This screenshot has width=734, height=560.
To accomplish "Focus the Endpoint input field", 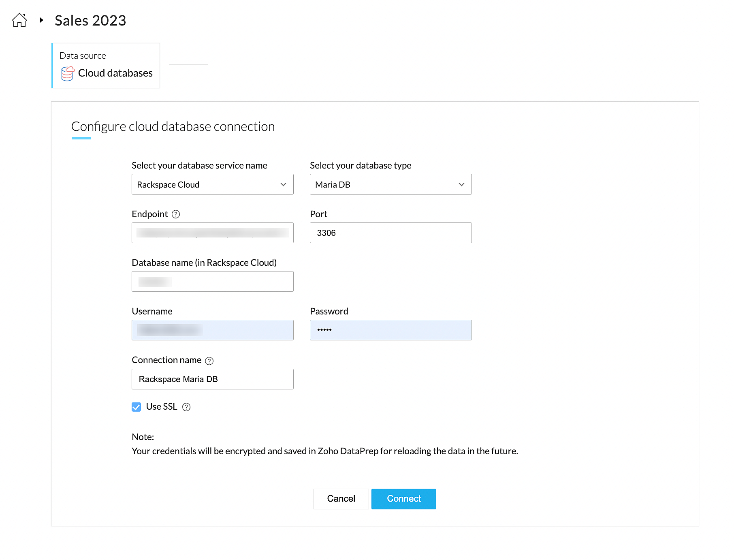I will pyautogui.click(x=213, y=233).
